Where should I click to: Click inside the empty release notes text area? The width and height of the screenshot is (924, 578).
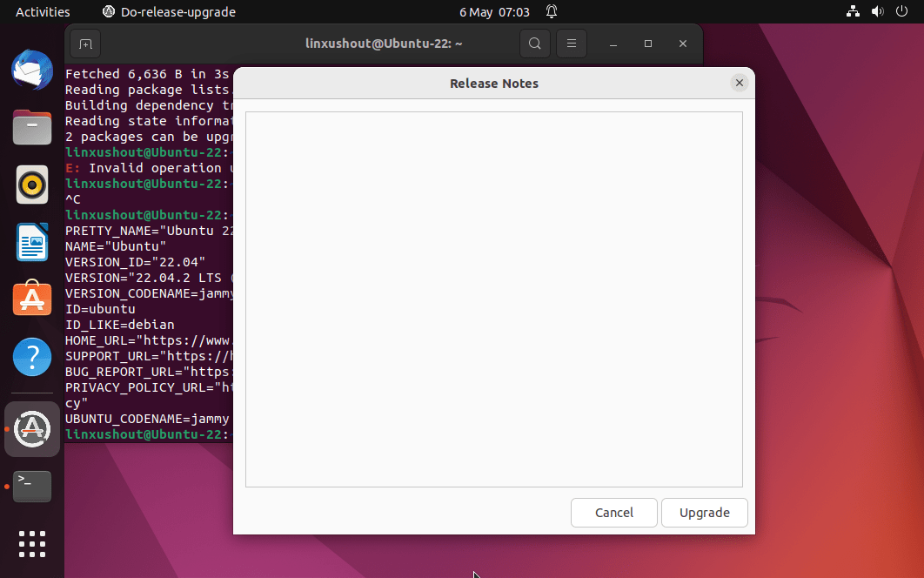click(x=494, y=299)
